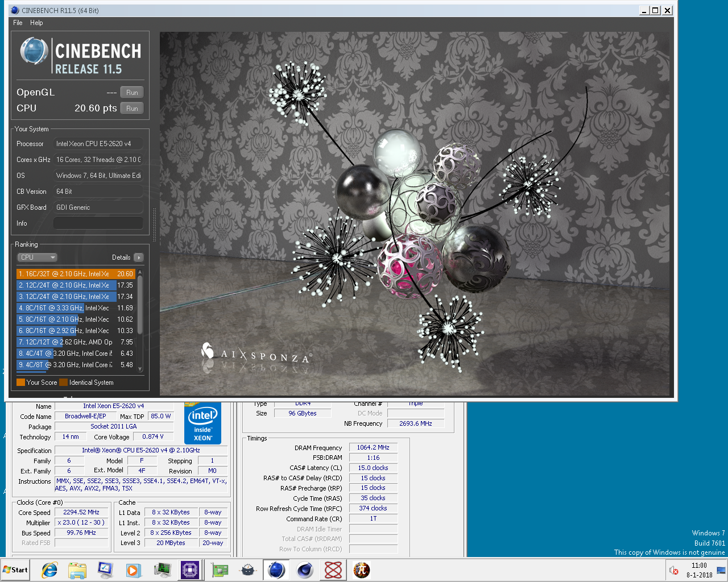Screen dimensions: 728x582
Task: Click the orange Your Score legend swatch
Action: click(20, 383)
